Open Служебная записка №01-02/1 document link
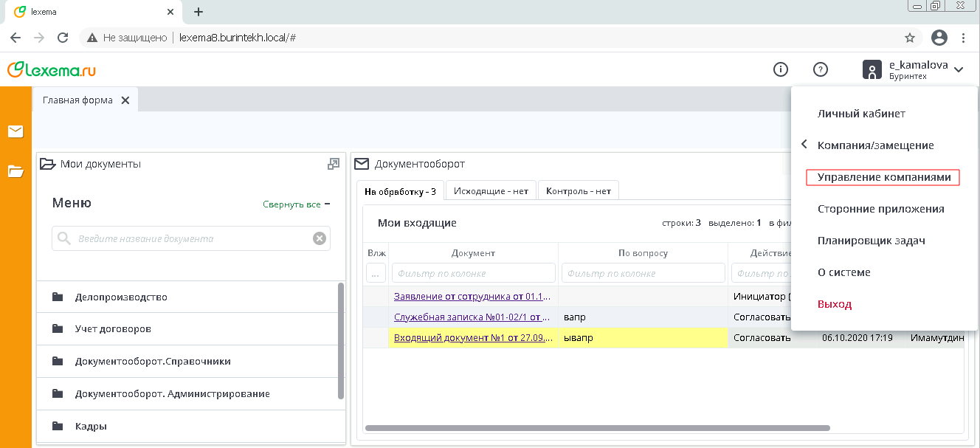This screenshot has height=448, width=980. coord(472,317)
